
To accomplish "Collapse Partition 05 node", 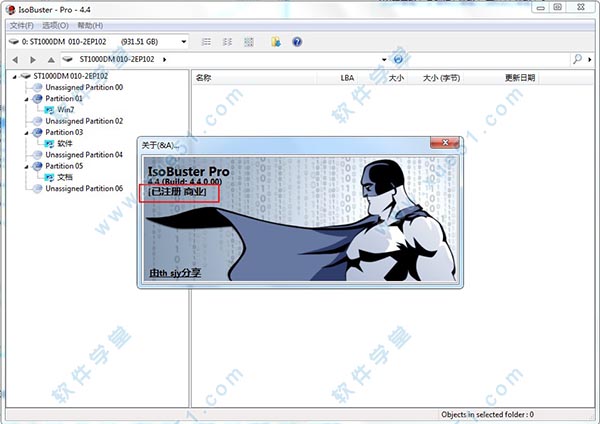I will point(26,166).
